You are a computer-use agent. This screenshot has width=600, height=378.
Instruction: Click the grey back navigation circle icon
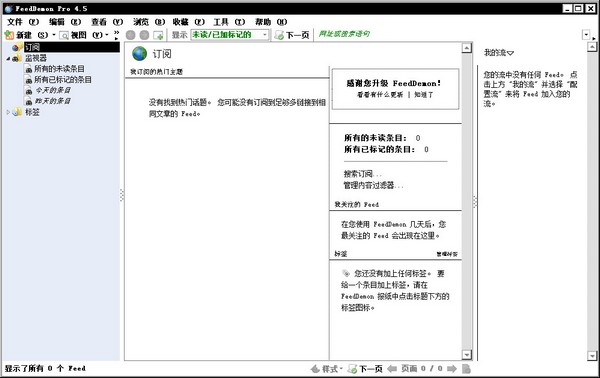[x=131, y=35]
